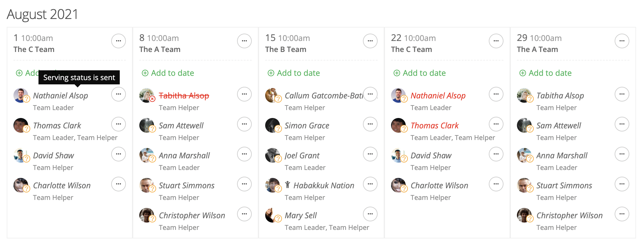
Task: Click the declined status icon on Tabitha Alsop
Action: pyautogui.click(x=152, y=99)
